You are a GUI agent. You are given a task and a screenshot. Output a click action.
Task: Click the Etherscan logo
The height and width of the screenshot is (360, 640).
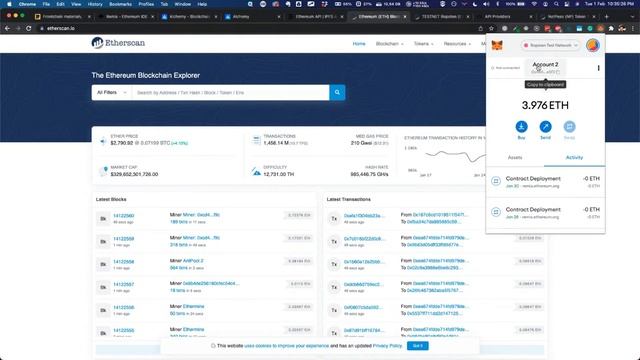118,43
